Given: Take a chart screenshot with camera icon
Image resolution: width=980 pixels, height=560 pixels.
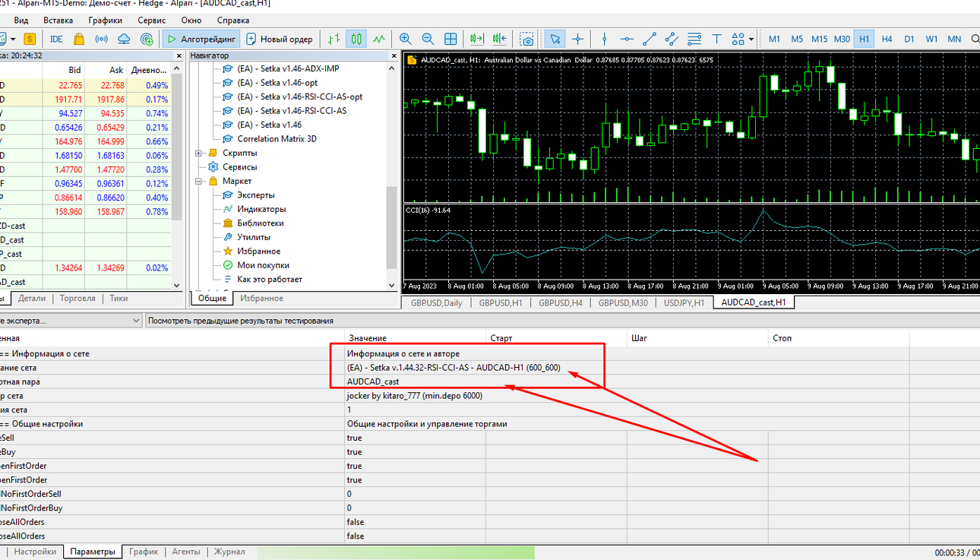Looking at the screenshot, I should pos(526,39).
